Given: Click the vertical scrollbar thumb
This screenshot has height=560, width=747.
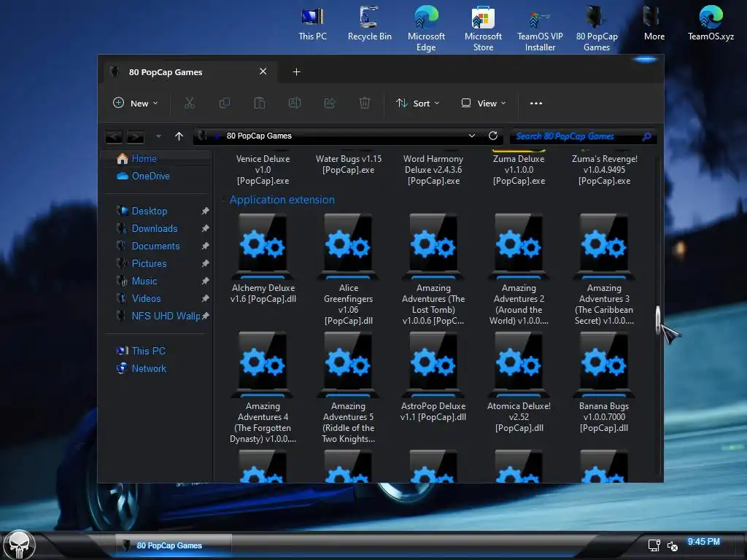Looking at the screenshot, I should pyautogui.click(x=658, y=320).
